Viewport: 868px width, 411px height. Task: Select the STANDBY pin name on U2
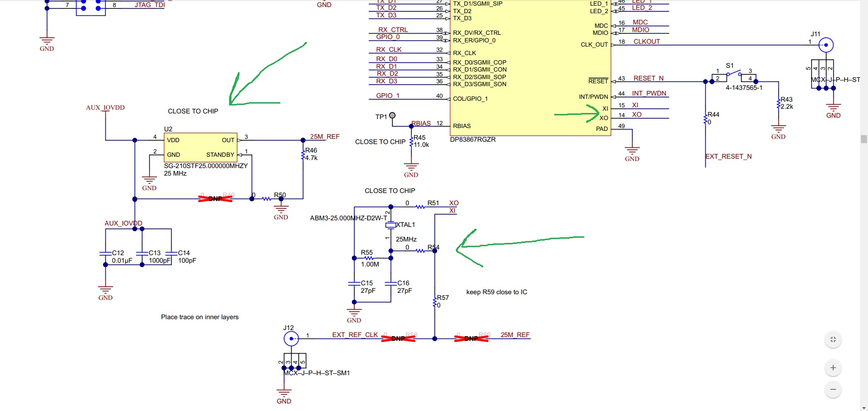pos(220,154)
